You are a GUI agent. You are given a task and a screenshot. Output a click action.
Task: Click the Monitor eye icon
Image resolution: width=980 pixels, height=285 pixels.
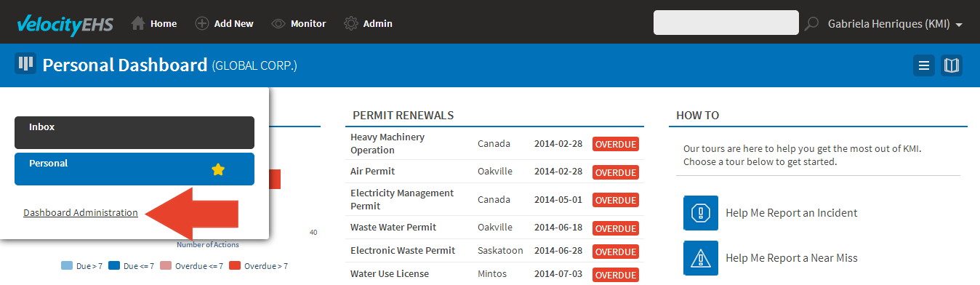[278, 23]
